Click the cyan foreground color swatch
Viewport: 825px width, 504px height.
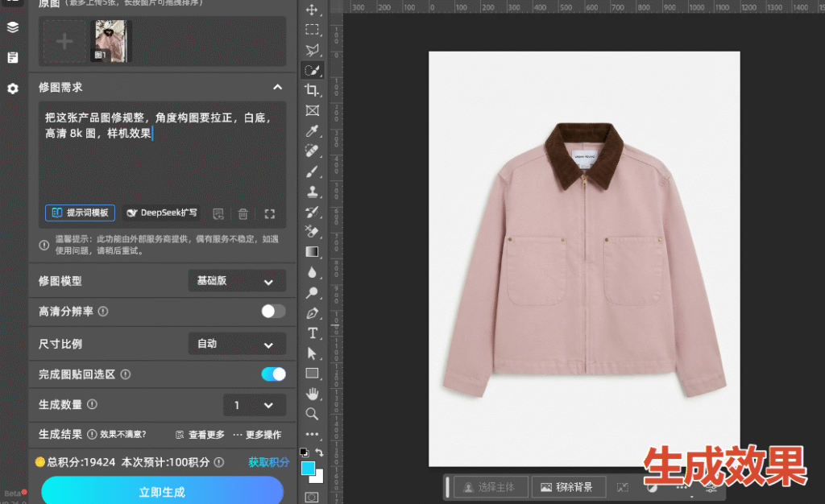pos(308,468)
